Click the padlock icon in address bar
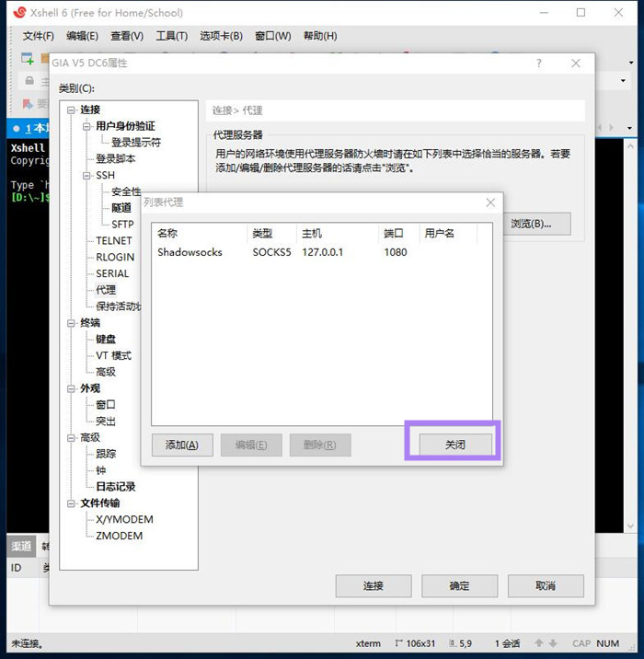Screen dimensions: 644x659 [x=29, y=80]
